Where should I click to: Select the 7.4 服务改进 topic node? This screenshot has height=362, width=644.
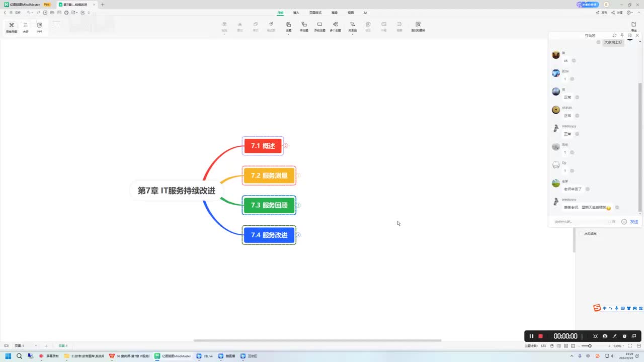click(269, 235)
